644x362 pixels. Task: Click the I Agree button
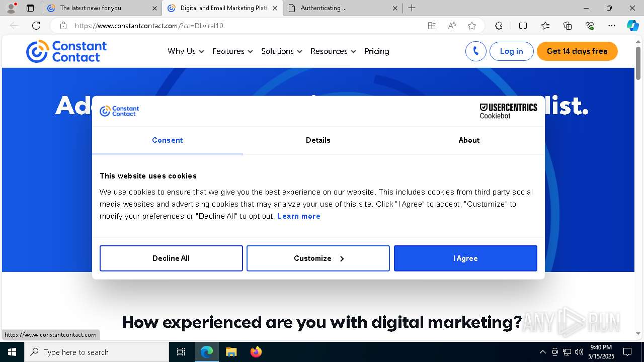[x=465, y=258]
